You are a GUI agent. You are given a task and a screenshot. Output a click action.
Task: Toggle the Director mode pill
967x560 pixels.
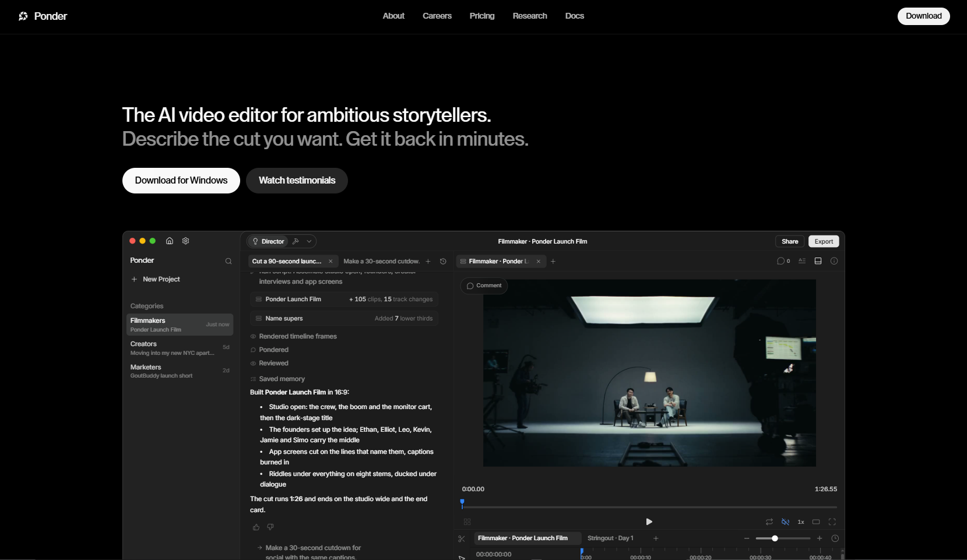coord(268,241)
